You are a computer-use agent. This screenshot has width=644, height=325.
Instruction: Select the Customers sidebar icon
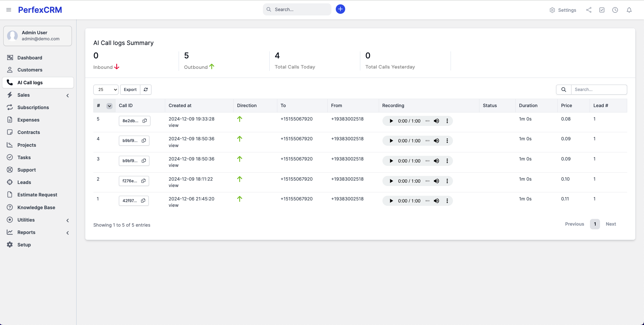[x=10, y=70]
